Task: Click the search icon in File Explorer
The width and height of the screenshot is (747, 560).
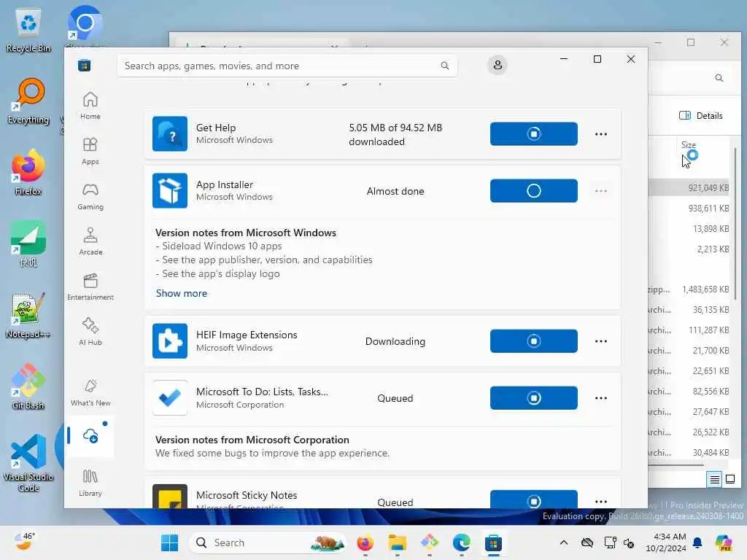Action: [x=719, y=77]
